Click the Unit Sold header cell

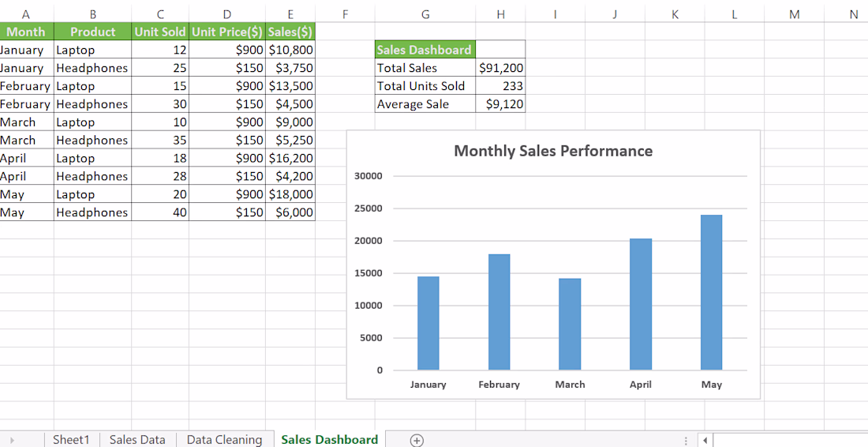(160, 32)
